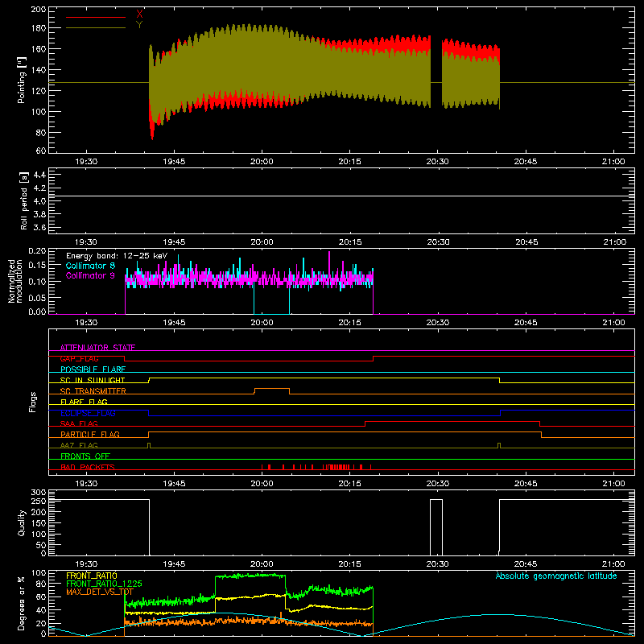Click the Roll period axis title
This screenshot has width=644, height=644.
(24, 200)
